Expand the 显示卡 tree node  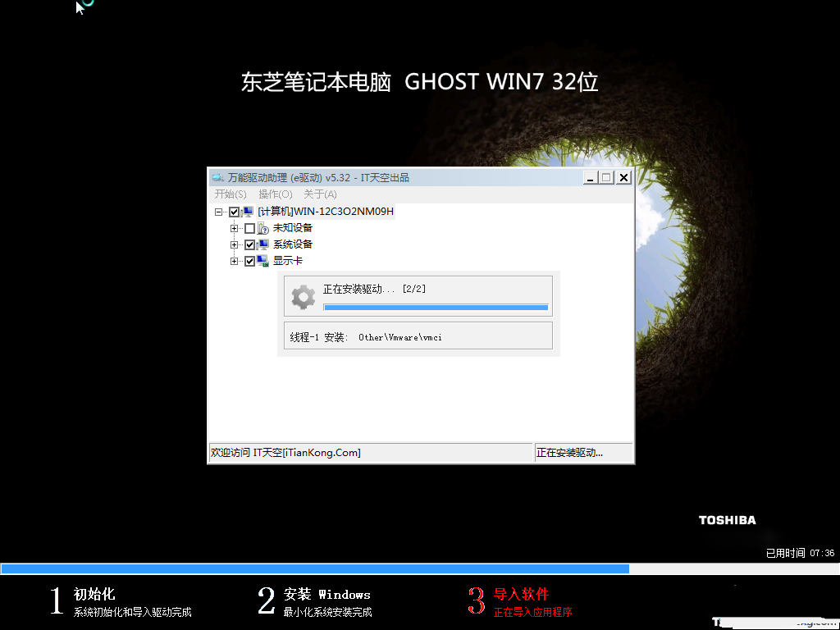pyautogui.click(x=235, y=261)
